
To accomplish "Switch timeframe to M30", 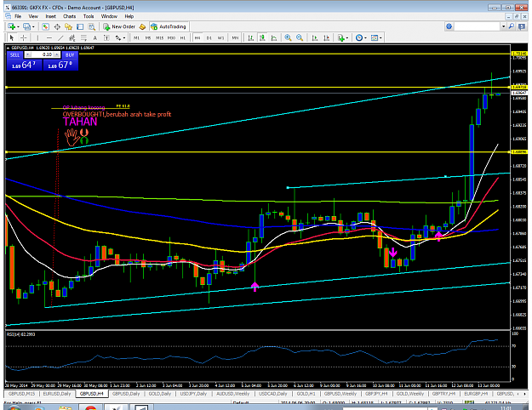I will (x=171, y=38).
